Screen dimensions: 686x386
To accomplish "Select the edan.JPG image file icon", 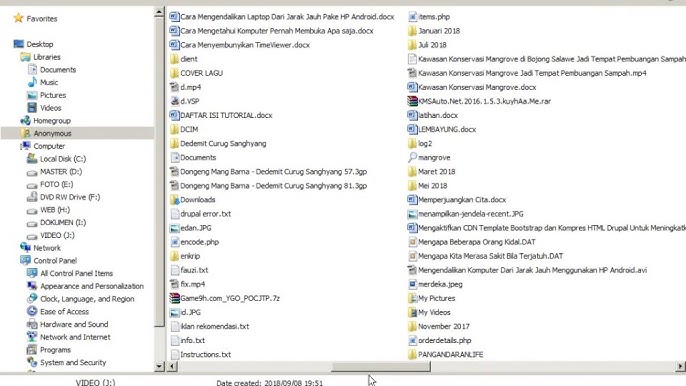I will click(175, 228).
